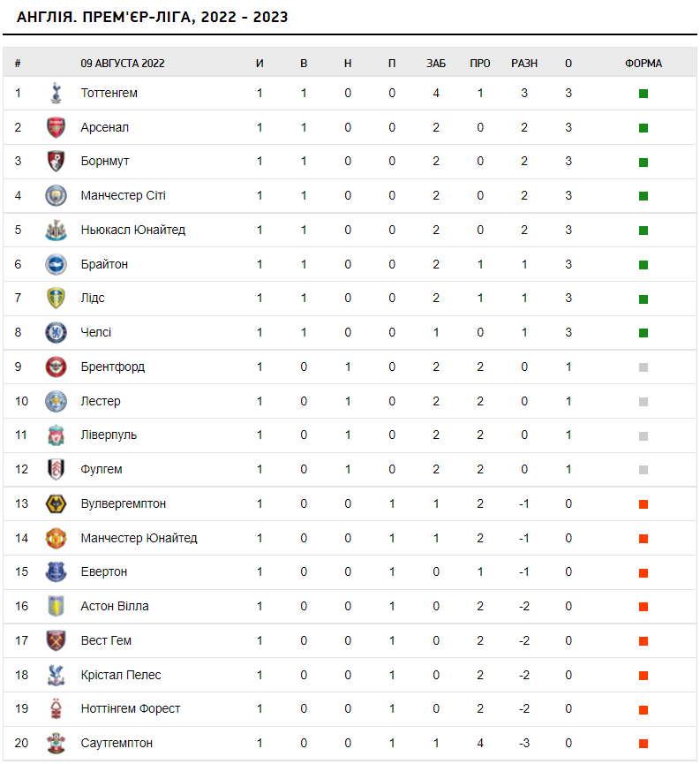Sort table by РАЗН column header
Image resolution: width=700 pixels, height=764 pixels.
pos(524,64)
